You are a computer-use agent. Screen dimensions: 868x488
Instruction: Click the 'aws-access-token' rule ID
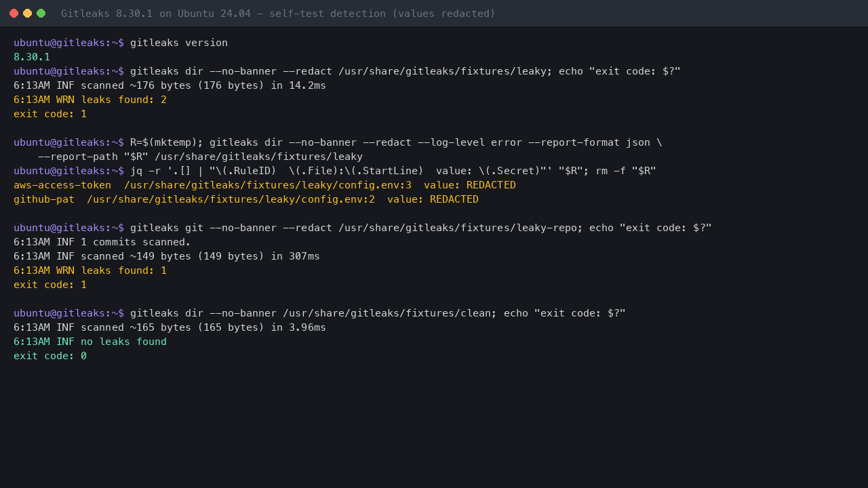pos(62,185)
